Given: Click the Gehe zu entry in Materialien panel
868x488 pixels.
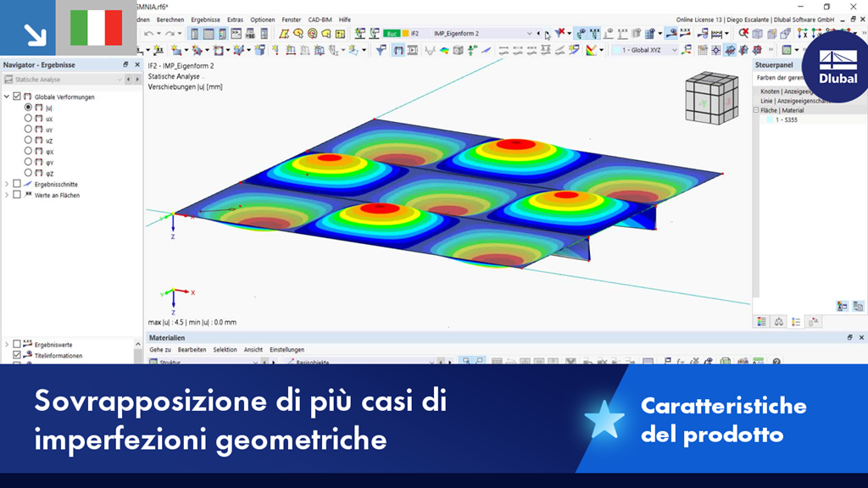Looking at the screenshot, I should point(160,349).
